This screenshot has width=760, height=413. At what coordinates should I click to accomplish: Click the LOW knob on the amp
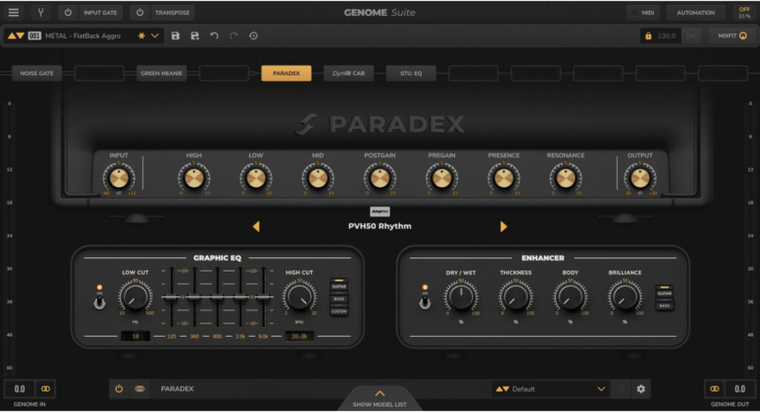pos(256,178)
